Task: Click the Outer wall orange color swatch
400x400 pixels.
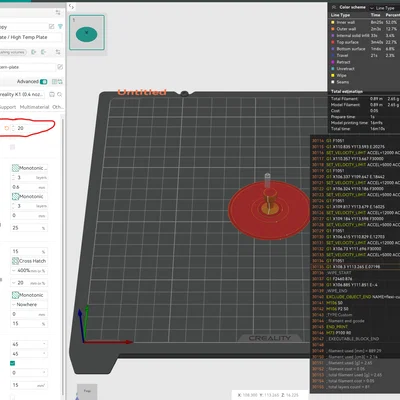Action: point(333,29)
